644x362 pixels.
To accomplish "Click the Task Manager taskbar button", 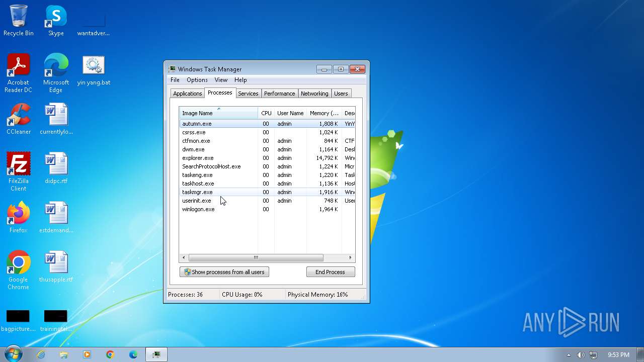I will 156,354.
